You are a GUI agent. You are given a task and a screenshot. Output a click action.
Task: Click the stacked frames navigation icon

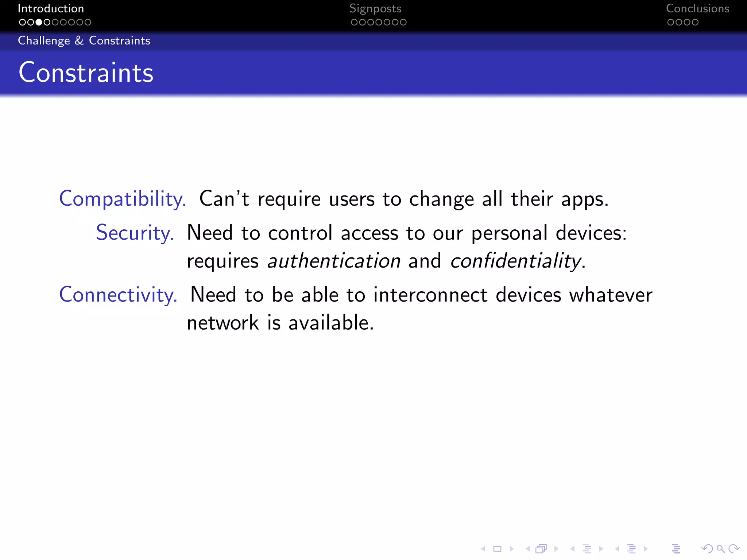542,549
